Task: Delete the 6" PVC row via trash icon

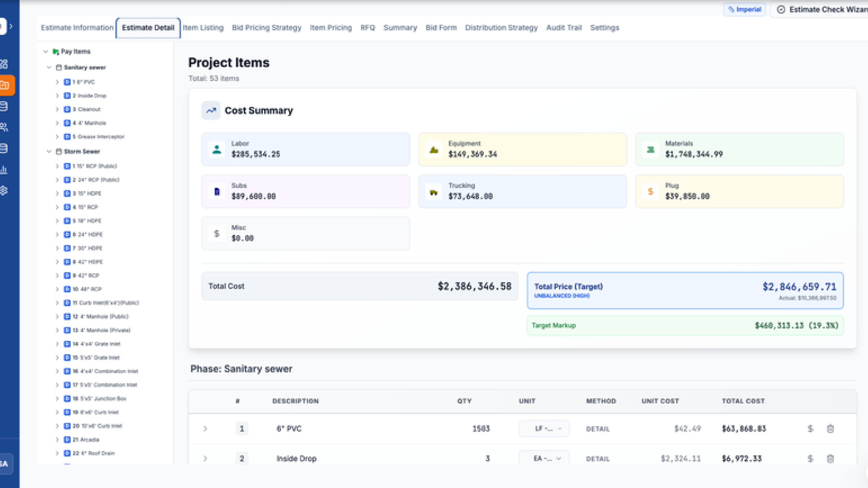Action: (x=830, y=429)
